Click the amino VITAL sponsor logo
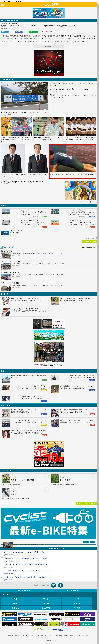Viewport: 99px width, 644px height. pyautogui.click(x=88, y=619)
